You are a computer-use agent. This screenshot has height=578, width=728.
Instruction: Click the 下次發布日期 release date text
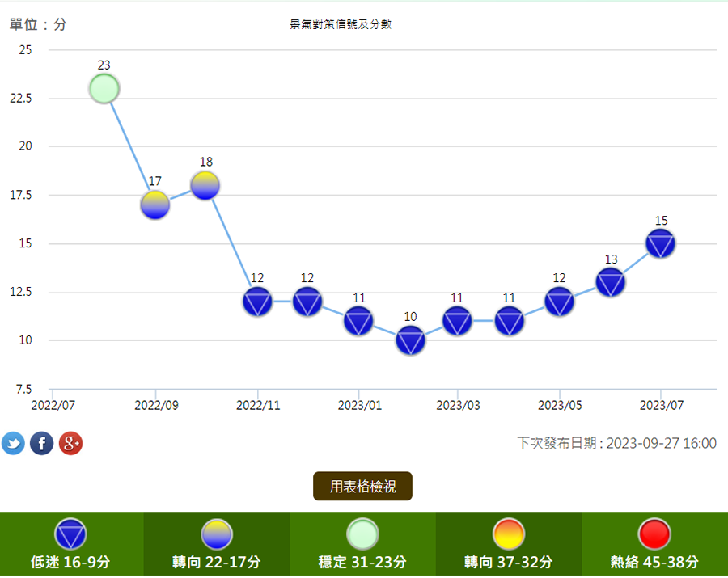616,443
